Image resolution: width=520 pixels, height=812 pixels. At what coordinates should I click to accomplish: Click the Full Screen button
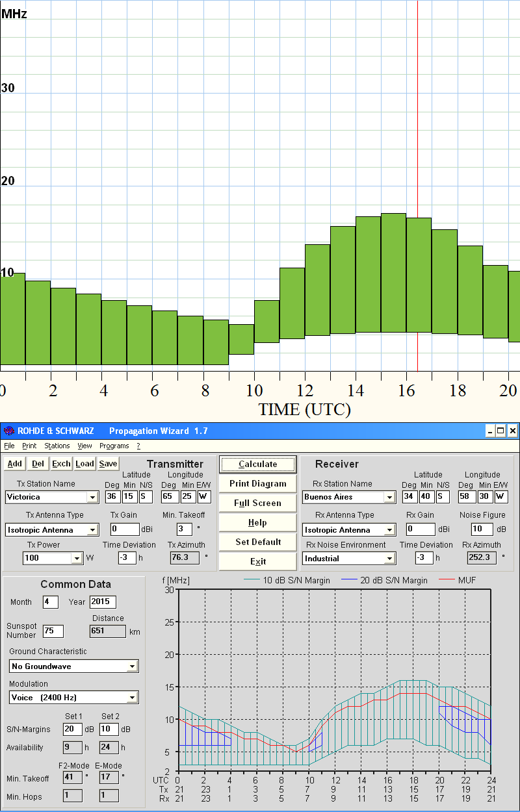[258, 503]
